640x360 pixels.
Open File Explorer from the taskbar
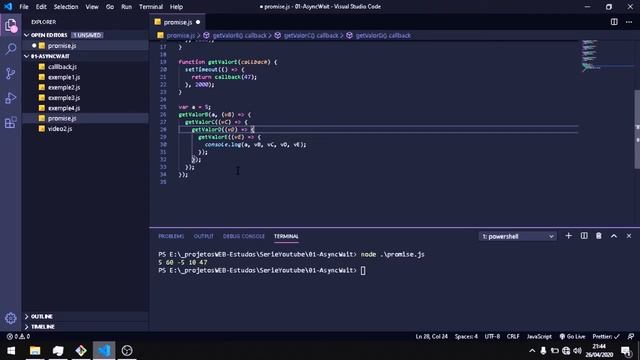[35, 351]
